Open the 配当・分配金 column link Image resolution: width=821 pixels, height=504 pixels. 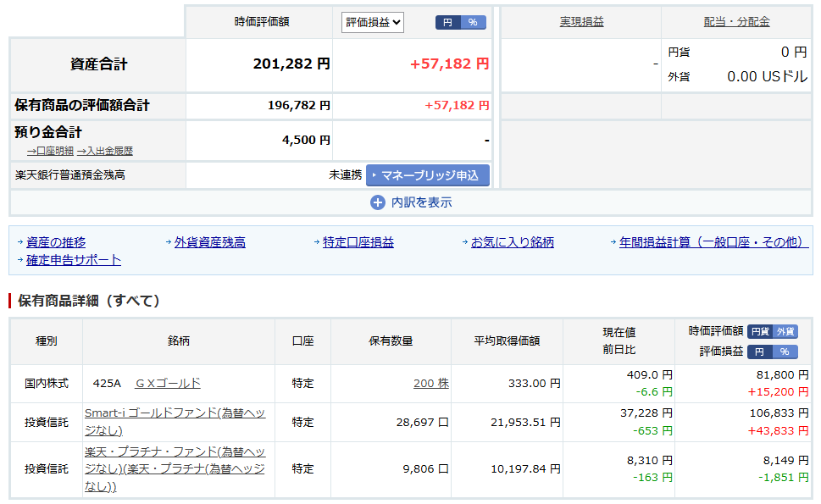(x=736, y=22)
